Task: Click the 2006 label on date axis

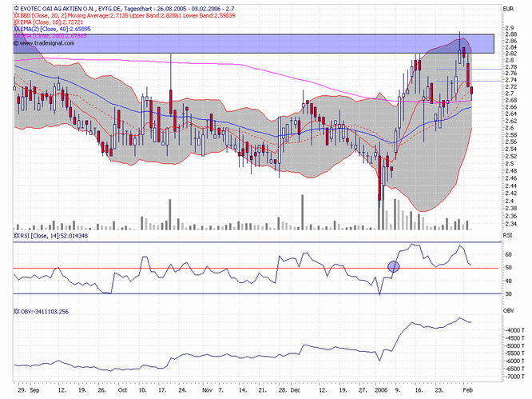Action: 381,390
